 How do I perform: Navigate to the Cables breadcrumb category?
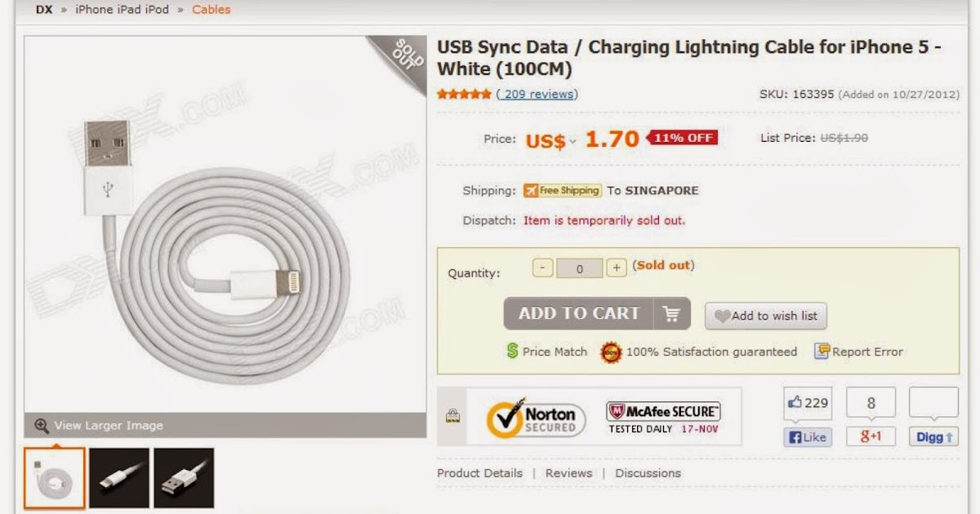[211, 9]
